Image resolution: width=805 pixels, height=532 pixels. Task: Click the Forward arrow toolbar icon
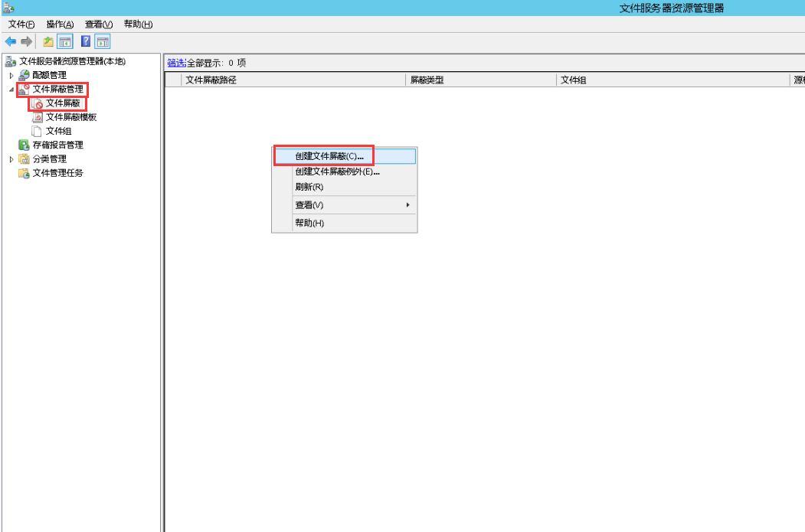(x=26, y=41)
